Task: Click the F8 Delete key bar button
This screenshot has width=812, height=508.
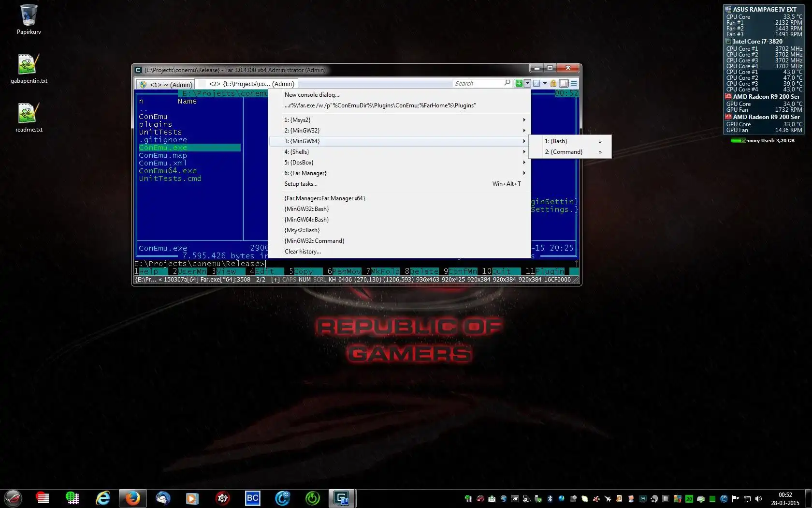Action: point(421,271)
